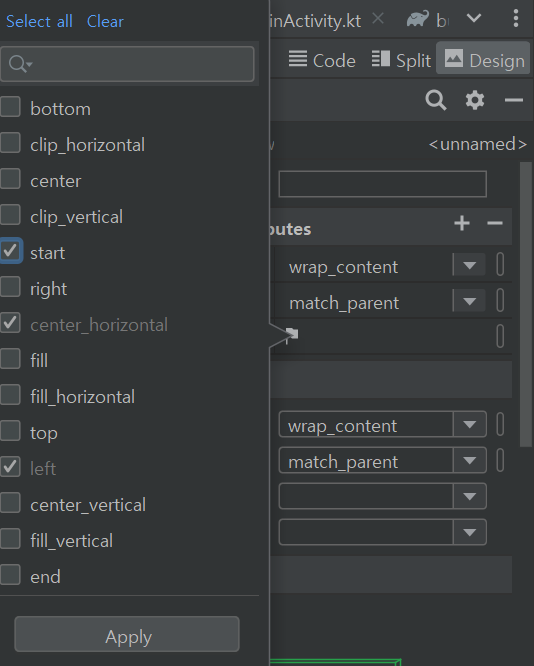The height and width of the screenshot is (666, 534).
Task: Open attributes panel settings gear
Action: click(x=475, y=100)
